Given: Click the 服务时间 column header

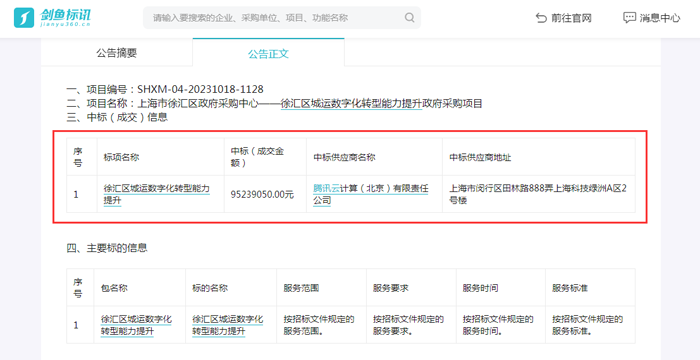Looking at the screenshot, I should point(480,288).
